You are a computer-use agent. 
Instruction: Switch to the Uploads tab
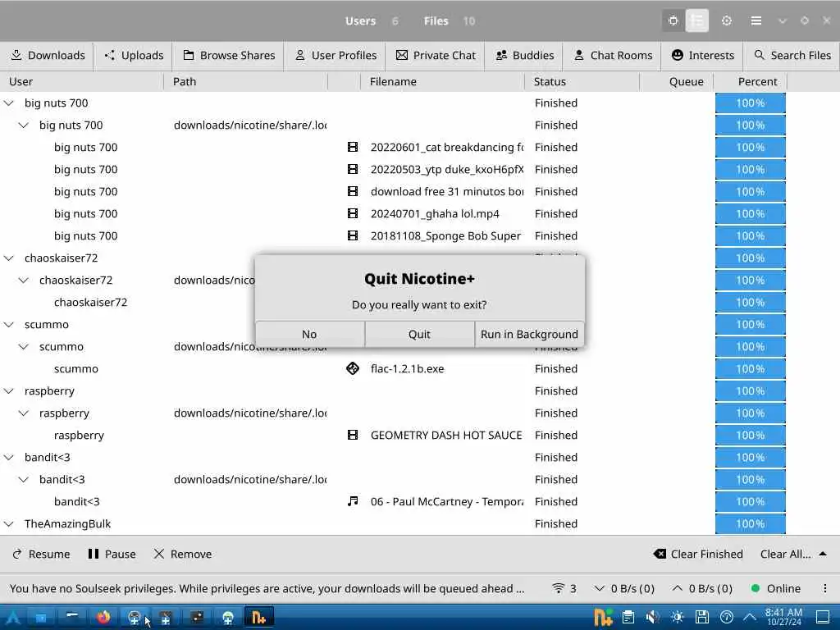tap(134, 55)
